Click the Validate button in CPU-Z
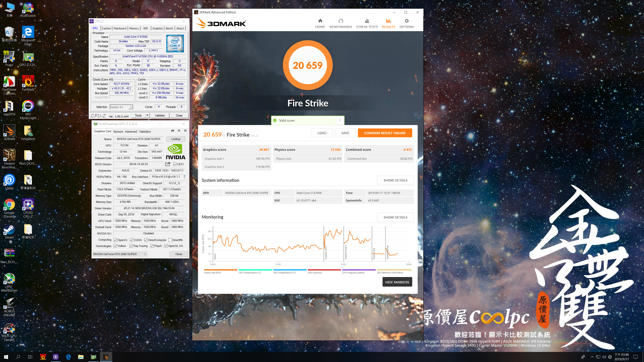 point(159,115)
